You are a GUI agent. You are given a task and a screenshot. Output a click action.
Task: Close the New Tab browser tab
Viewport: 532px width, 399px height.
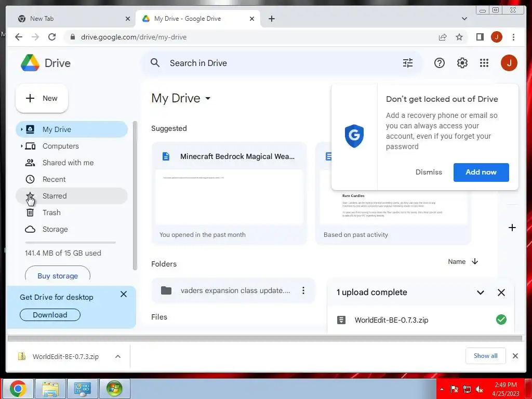coord(128,19)
